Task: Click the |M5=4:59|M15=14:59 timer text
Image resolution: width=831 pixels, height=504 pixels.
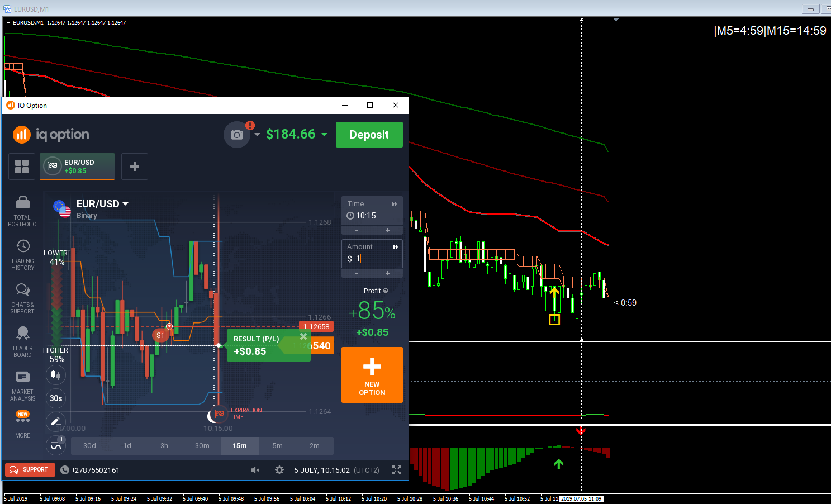Action: 770,31
